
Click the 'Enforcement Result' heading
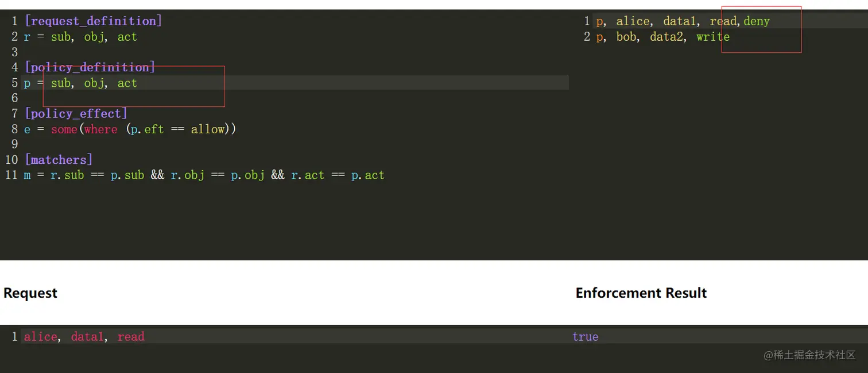click(x=641, y=293)
